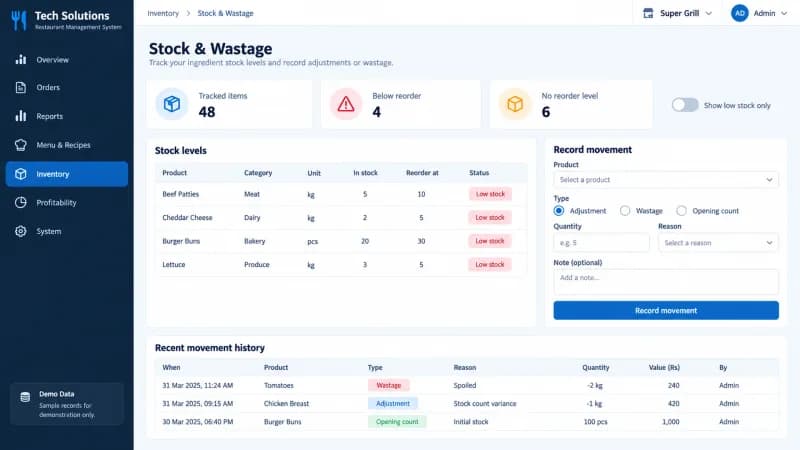
Task: Click the 30 Mar 2025, 06:40 PM entry
Action: [197, 422]
